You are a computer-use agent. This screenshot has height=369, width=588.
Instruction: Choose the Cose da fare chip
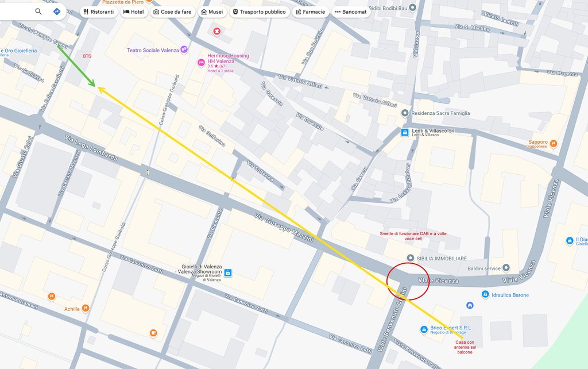(172, 12)
